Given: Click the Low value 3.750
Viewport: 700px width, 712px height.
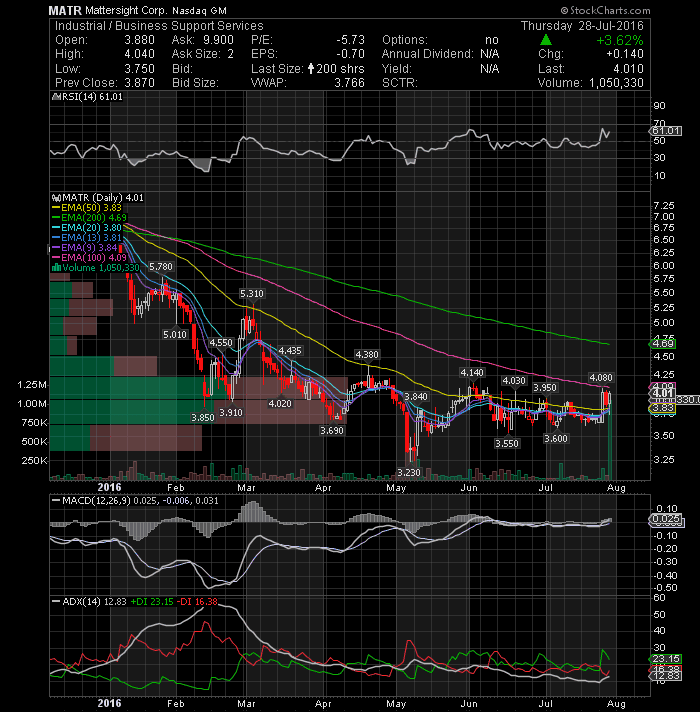Looking at the screenshot, I should coord(139,69).
